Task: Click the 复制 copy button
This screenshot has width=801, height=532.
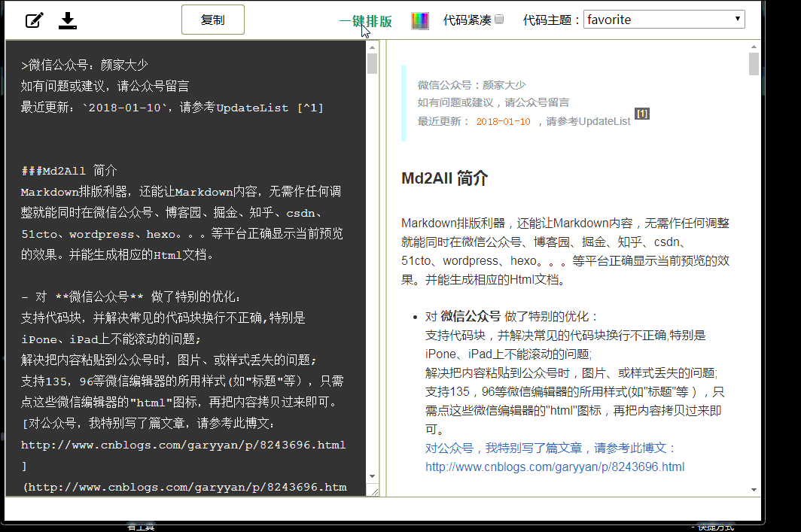Action: 213,20
